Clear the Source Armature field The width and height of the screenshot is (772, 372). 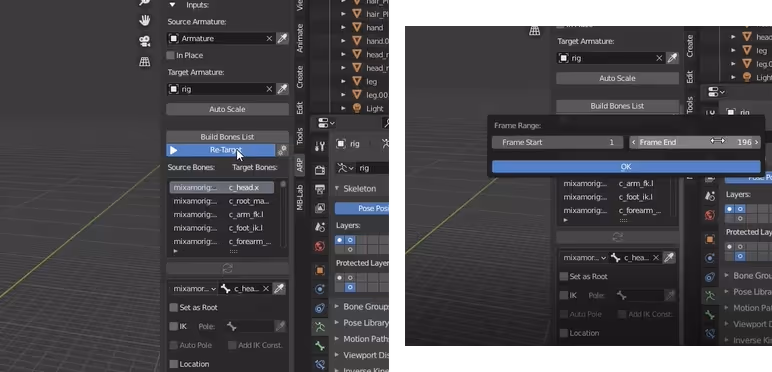coord(269,38)
